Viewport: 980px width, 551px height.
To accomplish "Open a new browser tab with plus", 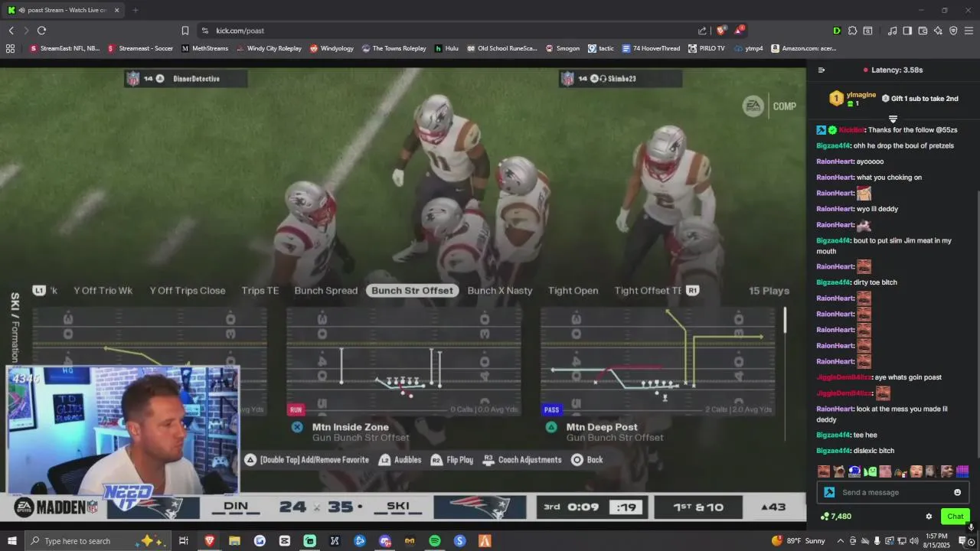I will point(136,10).
